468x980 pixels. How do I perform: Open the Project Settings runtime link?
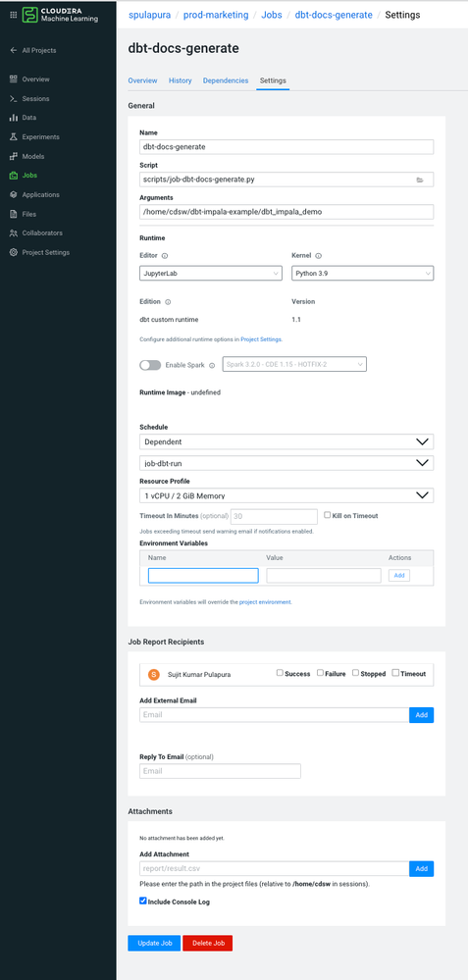[x=261, y=339]
